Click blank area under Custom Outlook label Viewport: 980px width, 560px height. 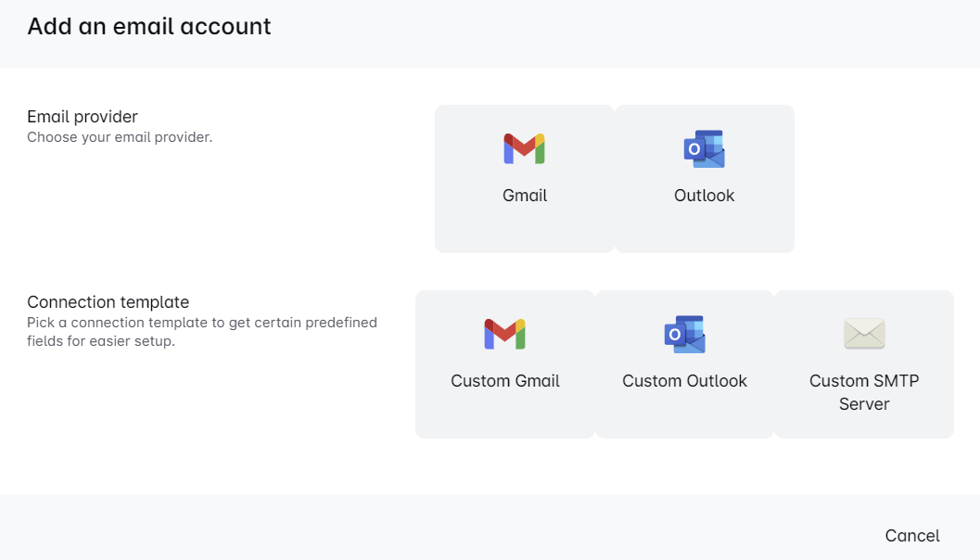[x=684, y=414]
